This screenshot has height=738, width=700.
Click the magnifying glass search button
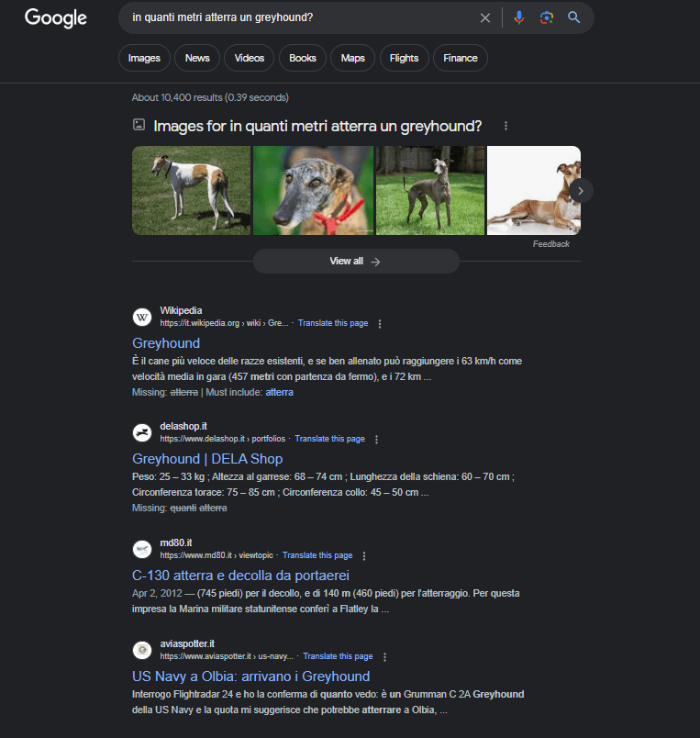click(x=574, y=17)
